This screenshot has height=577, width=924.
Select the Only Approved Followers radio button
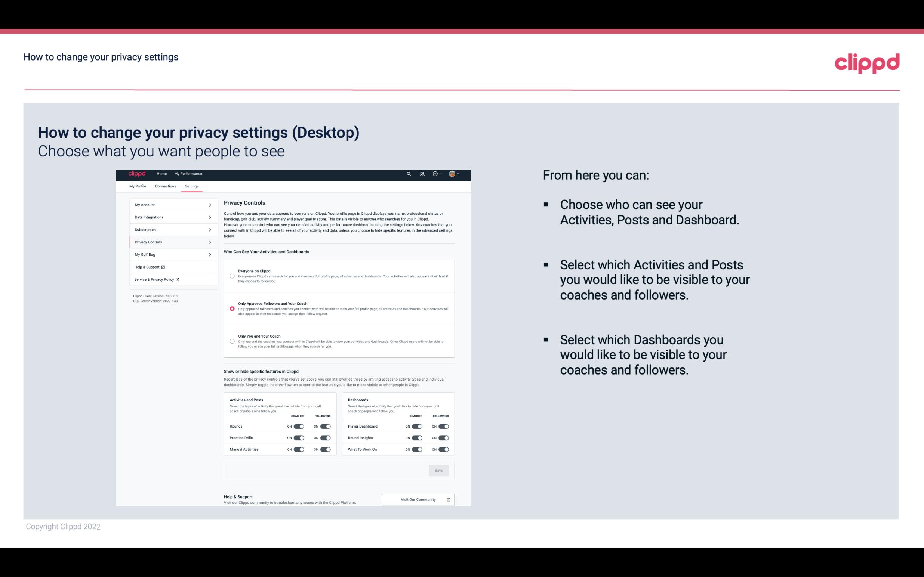tap(231, 308)
